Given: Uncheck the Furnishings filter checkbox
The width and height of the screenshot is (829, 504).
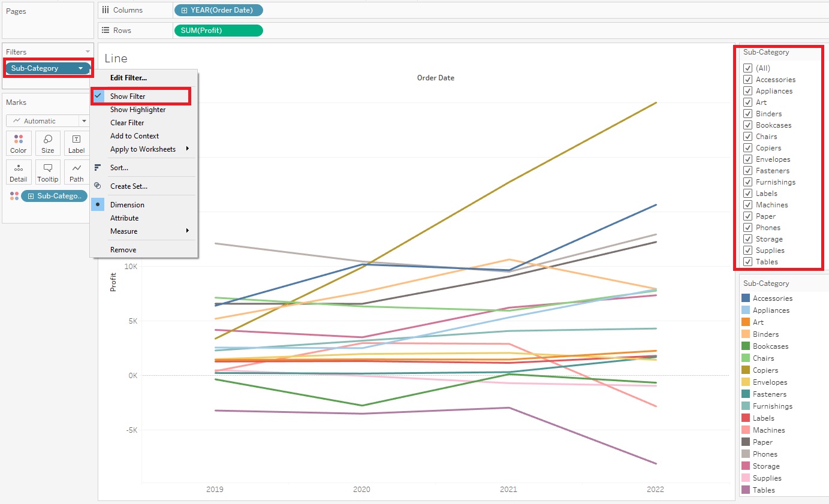Looking at the screenshot, I should click(x=747, y=182).
